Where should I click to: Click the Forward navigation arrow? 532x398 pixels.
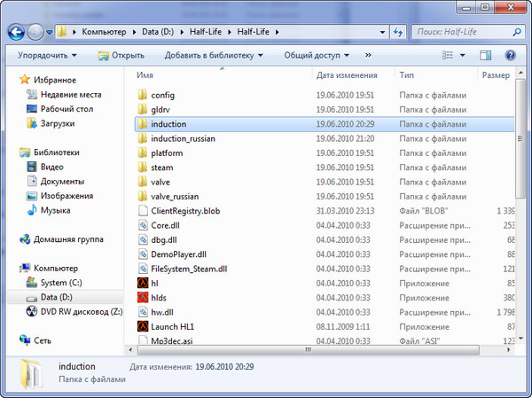(35, 32)
